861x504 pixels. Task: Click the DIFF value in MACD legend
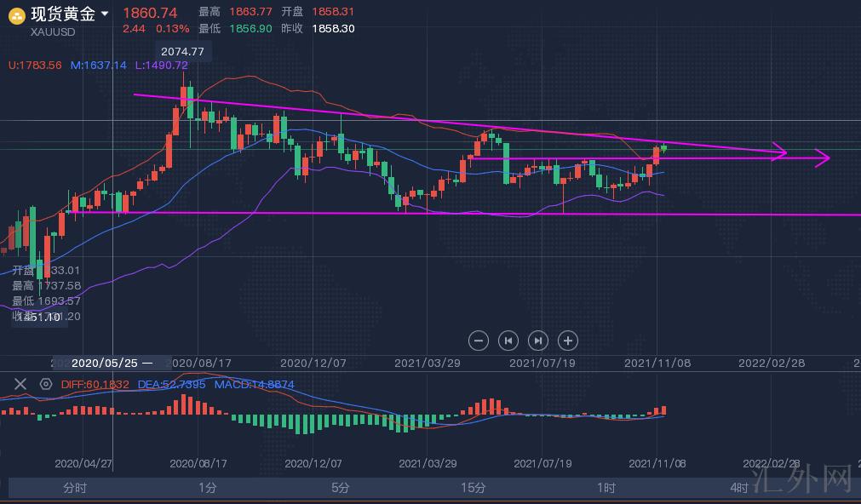pyautogui.click(x=95, y=385)
